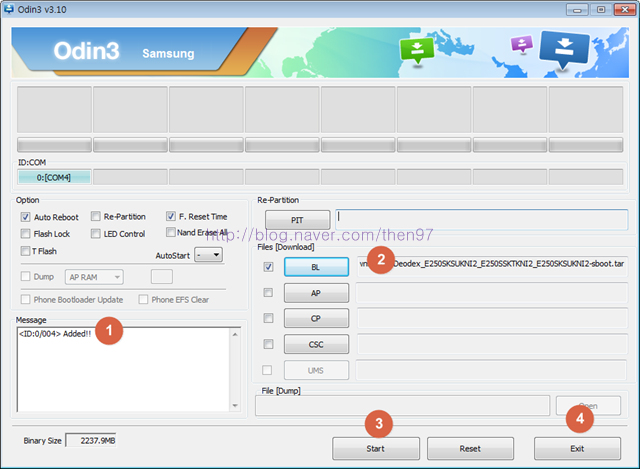Tick the checkbox next to AP
Screen dimensions: 640x469
[268, 293]
